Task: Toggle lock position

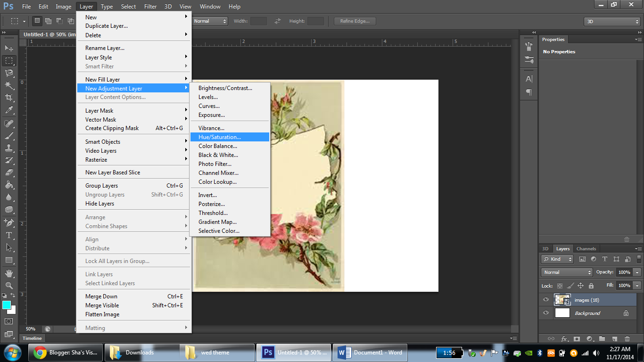Action: coord(580,286)
